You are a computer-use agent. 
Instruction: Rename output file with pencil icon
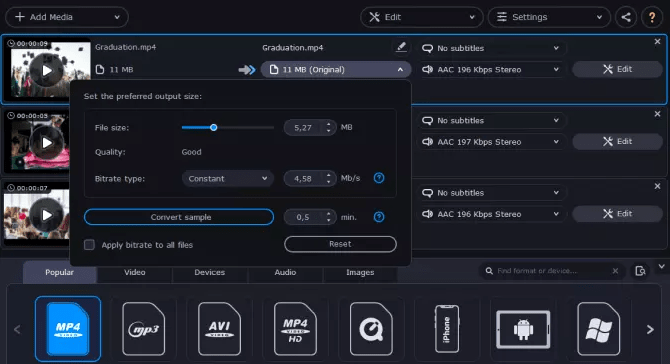pyautogui.click(x=401, y=47)
